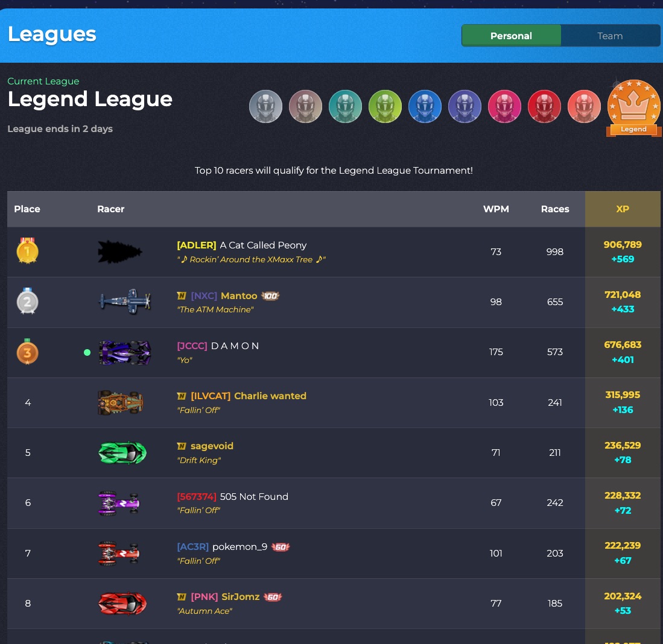Open the pokemon_9 racer row
The height and width of the screenshot is (644, 663).
tap(334, 553)
